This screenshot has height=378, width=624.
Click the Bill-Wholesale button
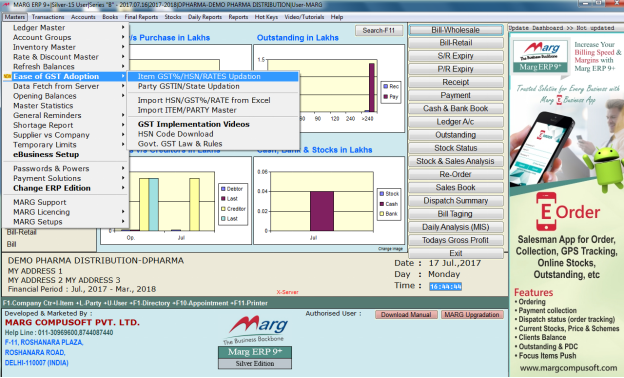pyautogui.click(x=456, y=30)
